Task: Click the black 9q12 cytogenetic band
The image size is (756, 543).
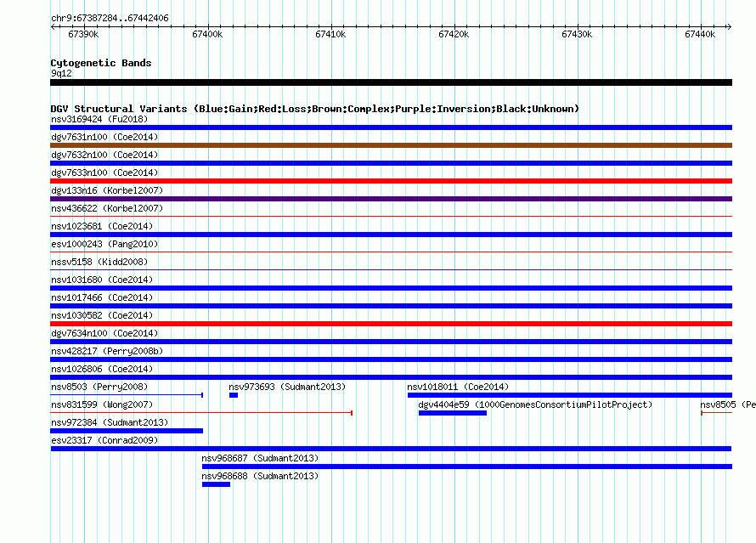Action: click(x=391, y=82)
